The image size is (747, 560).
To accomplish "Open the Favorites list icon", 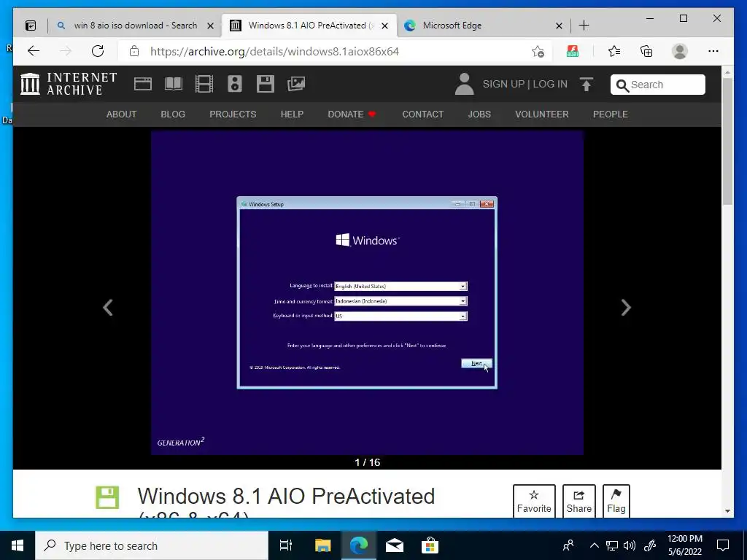I will point(614,51).
